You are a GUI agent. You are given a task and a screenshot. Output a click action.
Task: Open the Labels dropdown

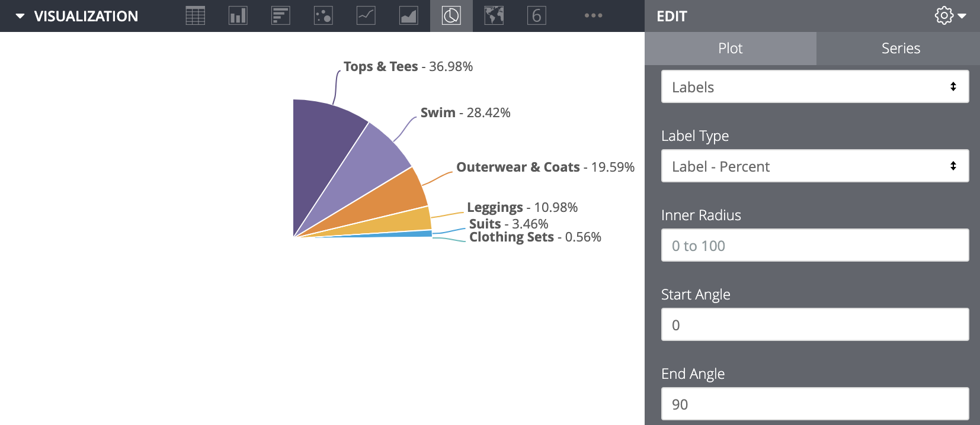pos(815,87)
